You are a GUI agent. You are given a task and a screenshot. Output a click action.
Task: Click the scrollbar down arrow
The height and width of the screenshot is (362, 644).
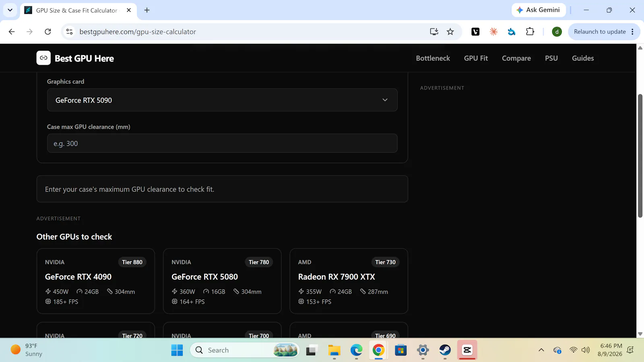click(x=640, y=334)
